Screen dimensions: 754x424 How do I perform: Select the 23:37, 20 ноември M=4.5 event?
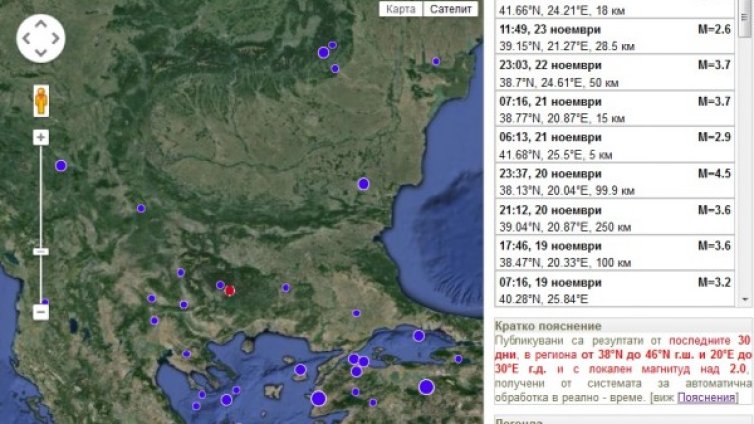[x=615, y=181]
